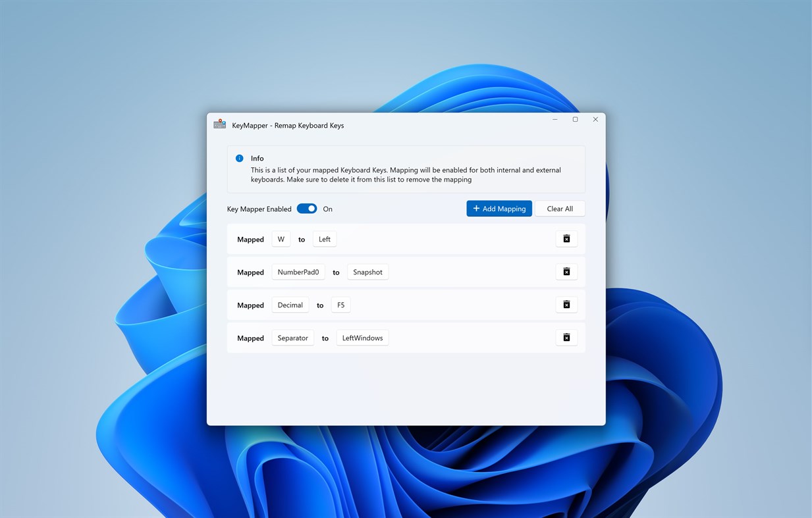
Task: Delete the Separator to LeftWindows mapping
Action: pos(566,337)
